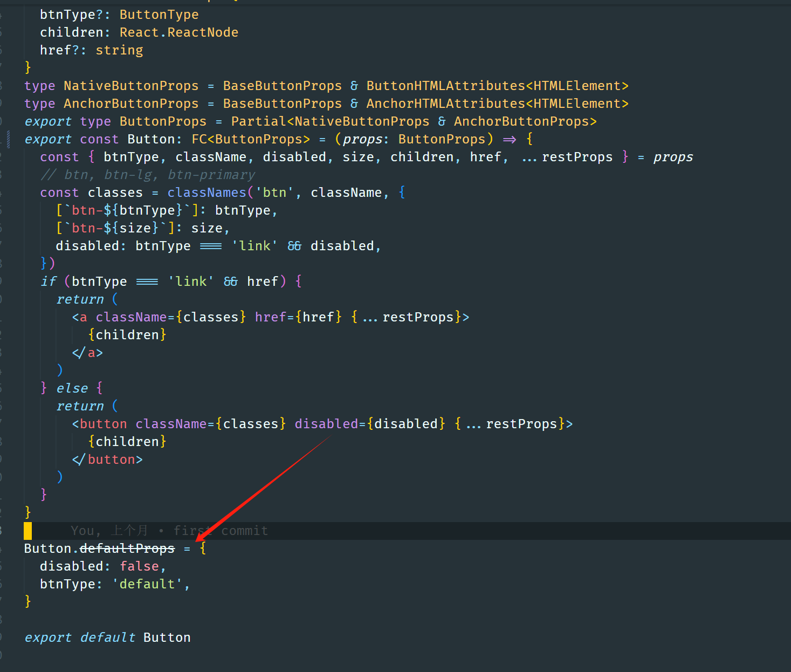This screenshot has width=791, height=672.
Task: Click the italic 'props' after equals sign
Action: (x=673, y=157)
